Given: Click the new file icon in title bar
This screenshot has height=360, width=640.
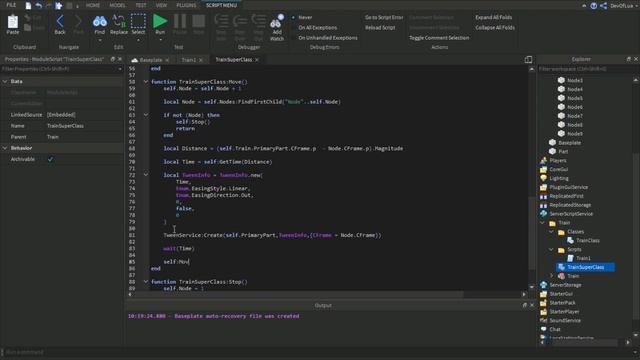Looking at the screenshot, I should tap(28, 6).
